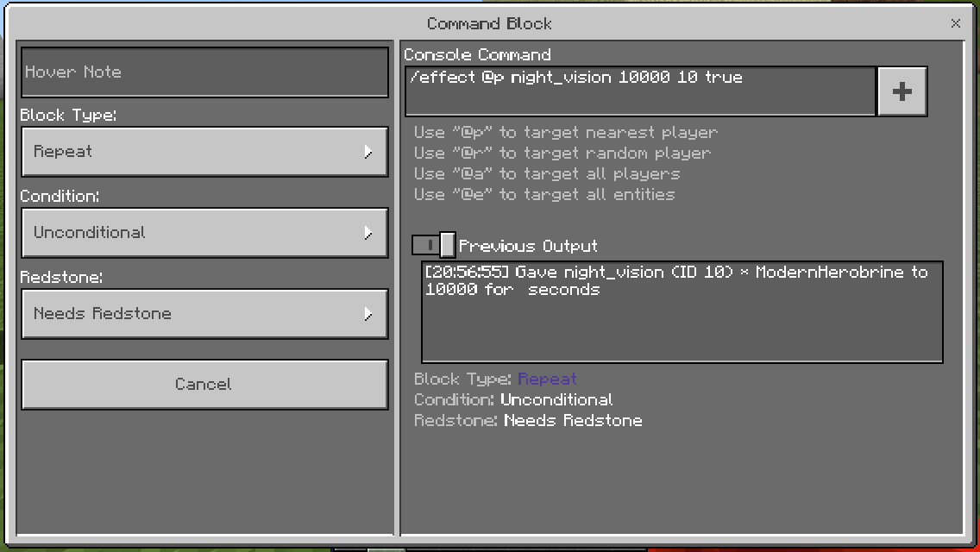Image resolution: width=980 pixels, height=552 pixels.
Task: Click the 'Block Type:' label above the Repeat dropdown
Action: tap(68, 115)
